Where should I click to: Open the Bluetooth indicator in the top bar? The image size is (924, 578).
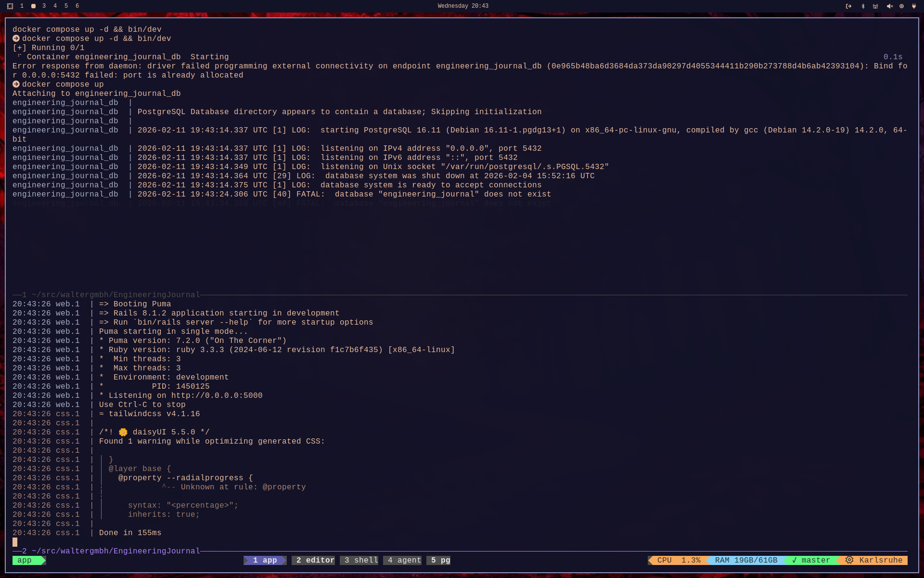(863, 6)
